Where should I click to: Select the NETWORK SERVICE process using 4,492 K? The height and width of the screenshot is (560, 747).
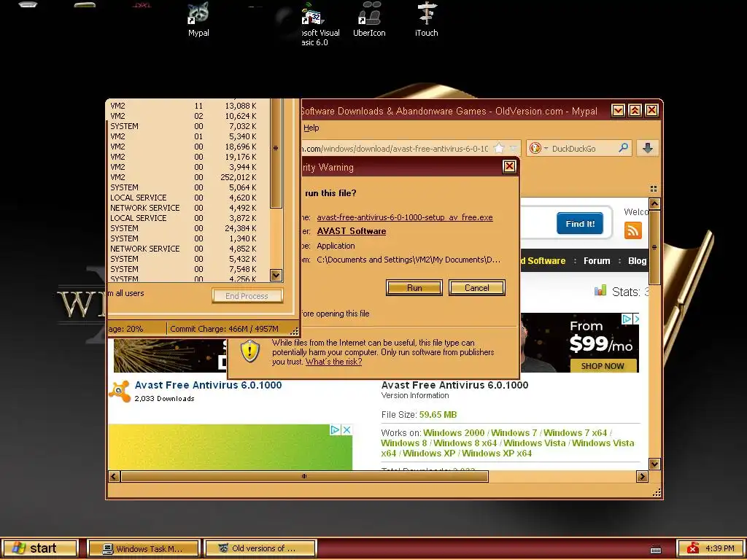pos(189,208)
